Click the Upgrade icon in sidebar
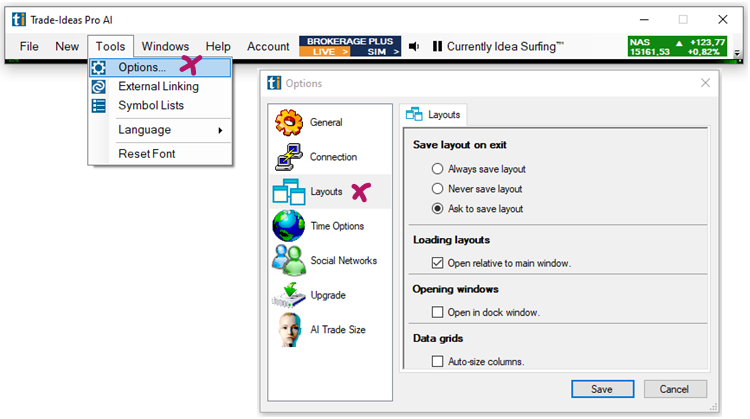This screenshot has height=419, width=750. pyautogui.click(x=289, y=295)
